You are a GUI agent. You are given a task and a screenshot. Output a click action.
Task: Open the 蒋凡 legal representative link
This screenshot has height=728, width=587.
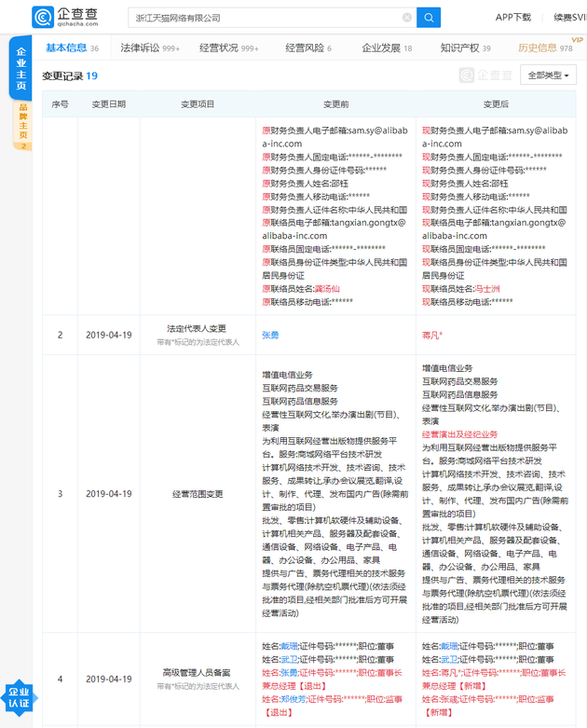[x=431, y=335]
